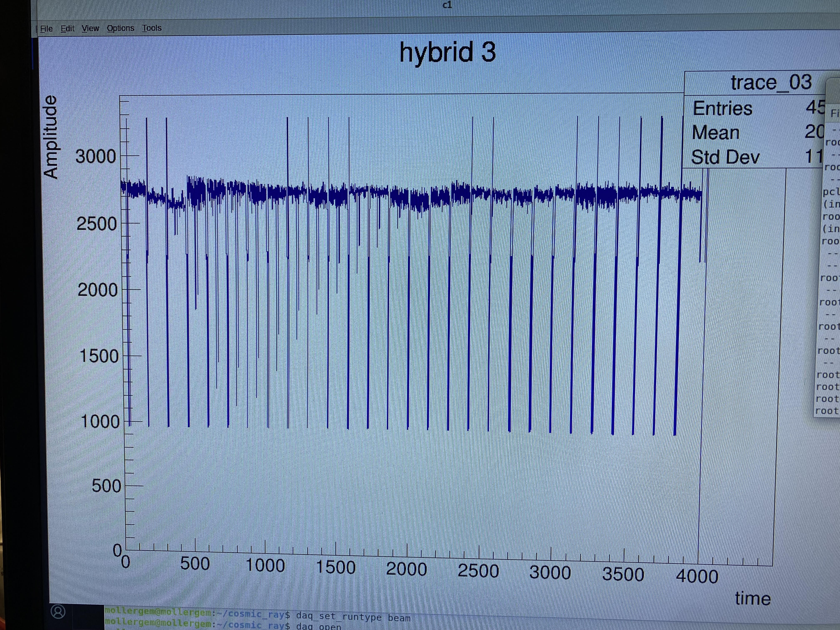Click the 3000 label on the Amplitude axis
This screenshot has height=630, width=840.
(x=96, y=156)
